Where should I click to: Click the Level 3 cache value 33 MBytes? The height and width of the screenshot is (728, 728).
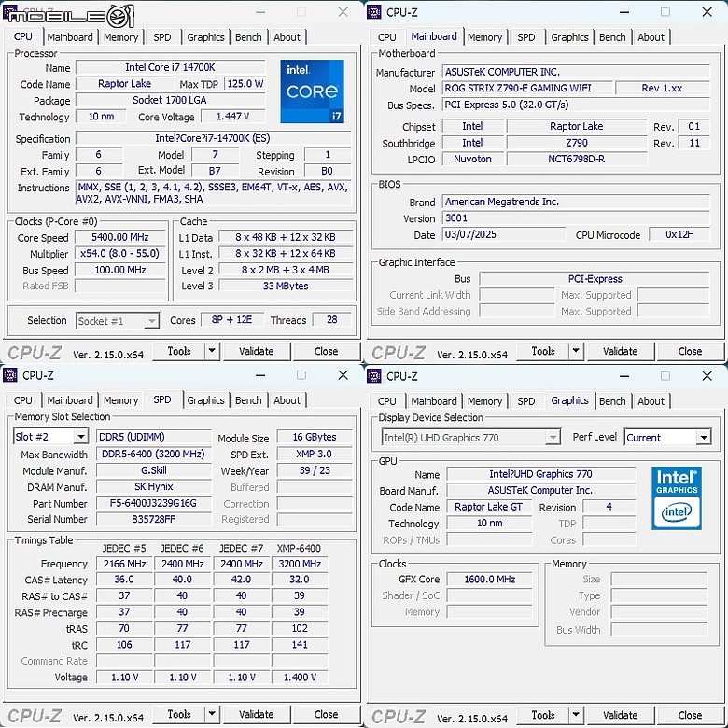point(286,286)
